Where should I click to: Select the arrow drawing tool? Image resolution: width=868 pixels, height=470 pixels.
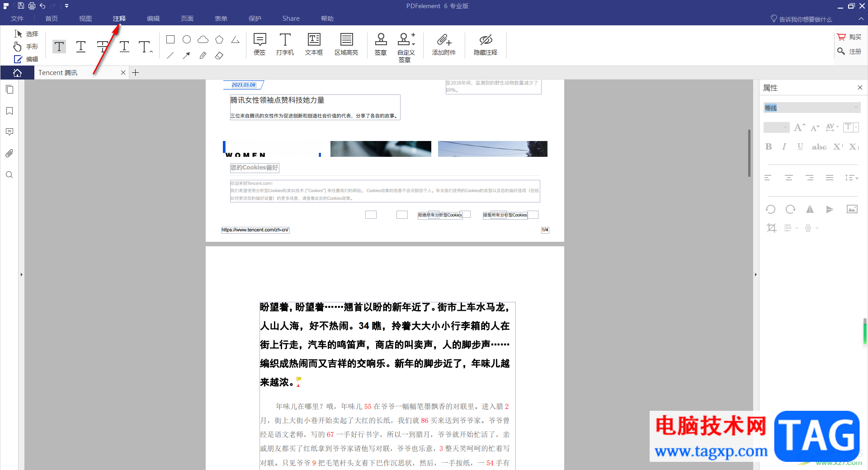click(x=186, y=56)
